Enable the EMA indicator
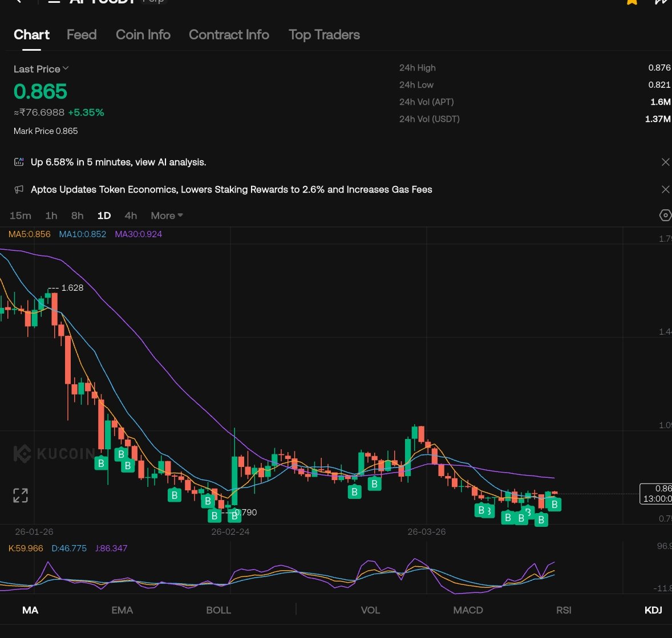 click(x=122, y=610)
